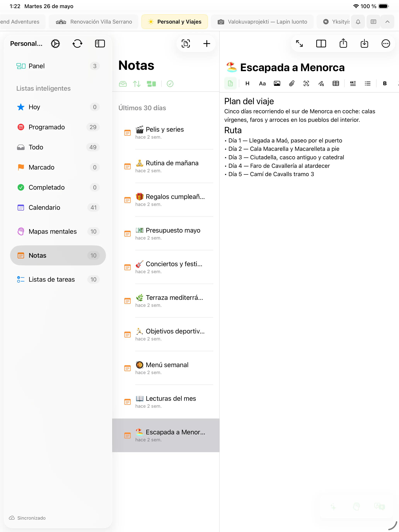Viewport: 399px width, 532px height.
Task: Toggle the document mode button in editor
Action: [230, 84]
